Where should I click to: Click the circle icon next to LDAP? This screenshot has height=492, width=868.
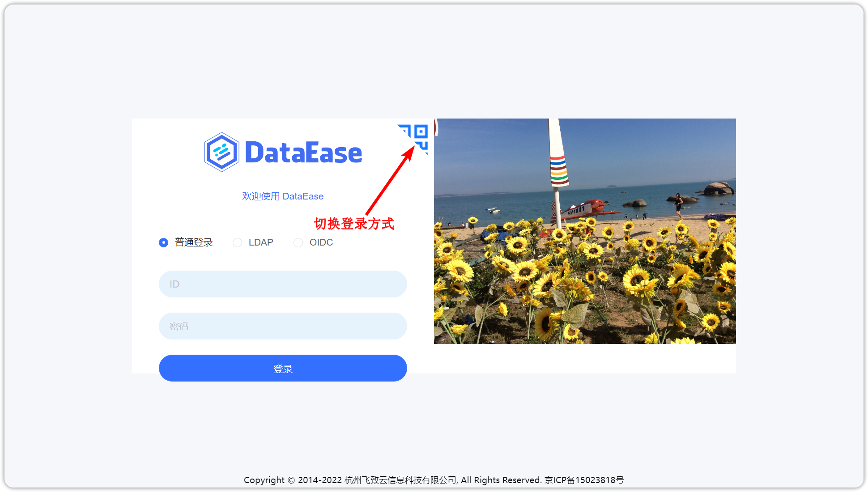point(237,242)
